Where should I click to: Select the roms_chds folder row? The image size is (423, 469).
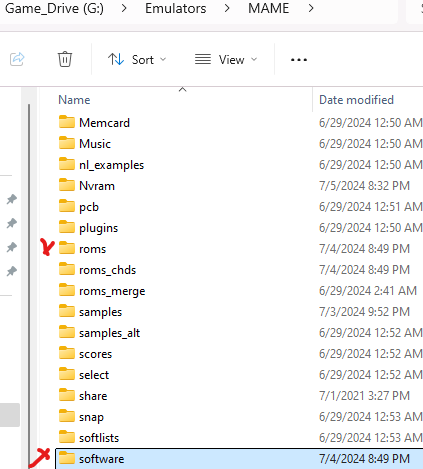pos(239,269)
